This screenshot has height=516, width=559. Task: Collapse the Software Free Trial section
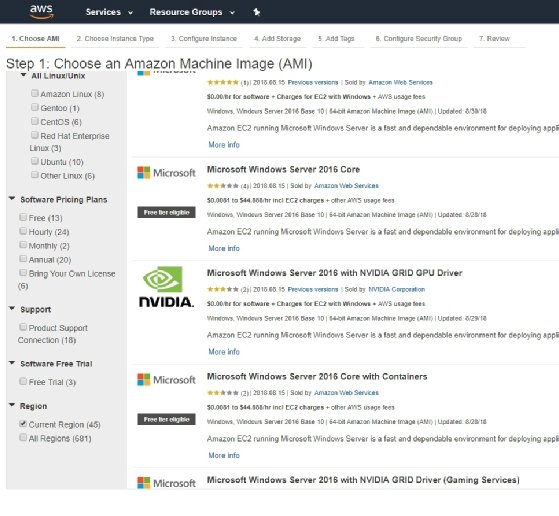[12, 363]
